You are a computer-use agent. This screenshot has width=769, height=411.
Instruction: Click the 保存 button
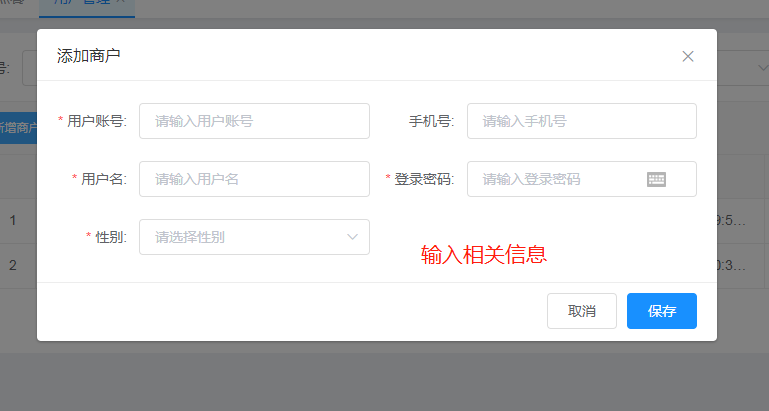(x=662, y=311)
